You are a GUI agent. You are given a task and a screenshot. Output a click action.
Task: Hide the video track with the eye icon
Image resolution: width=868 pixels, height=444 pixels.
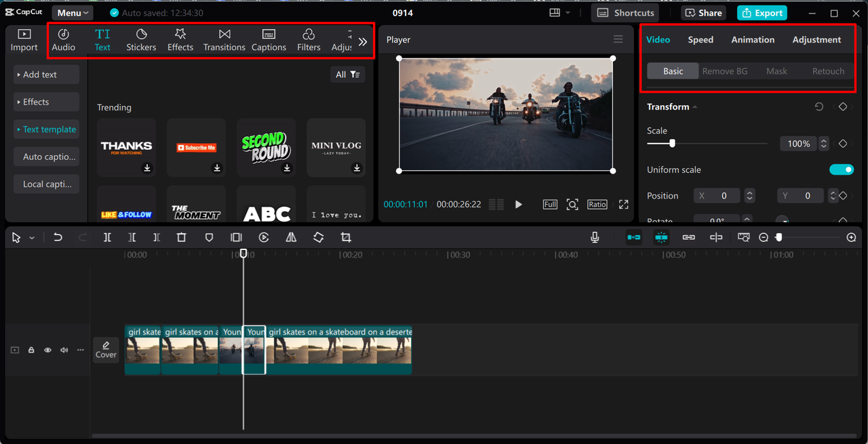pyautogui.click(x=47, y=350)
